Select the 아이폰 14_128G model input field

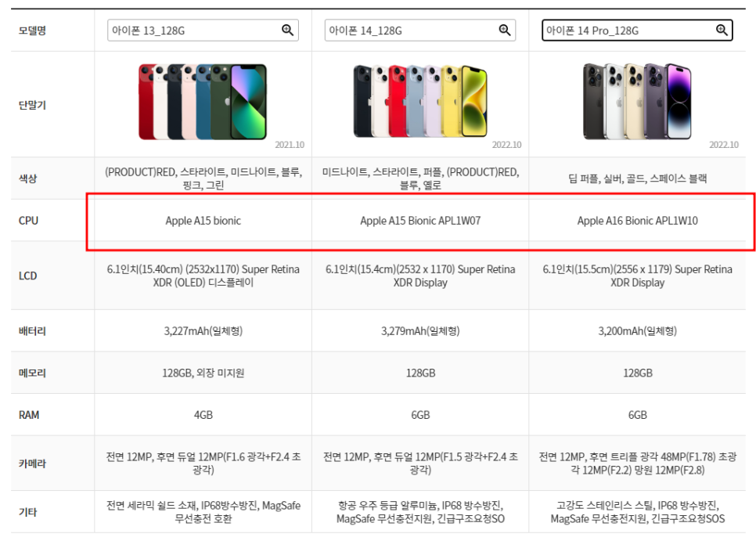point(420,31)
